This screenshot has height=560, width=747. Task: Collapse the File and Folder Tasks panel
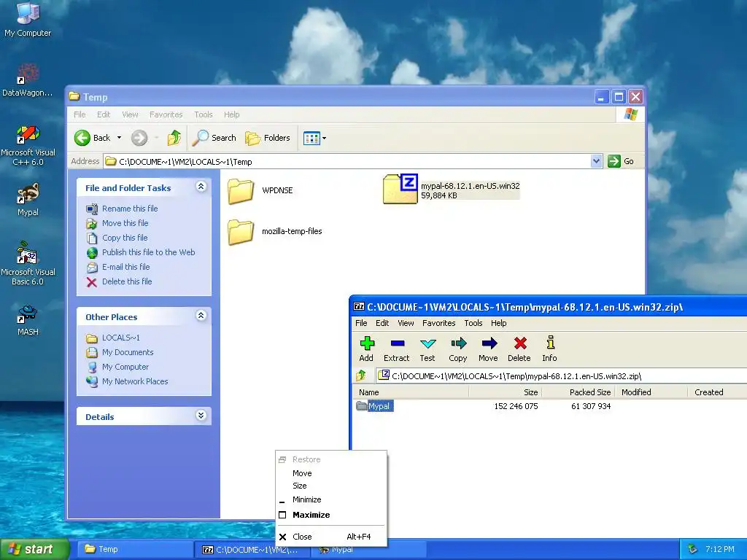point(201,187)
